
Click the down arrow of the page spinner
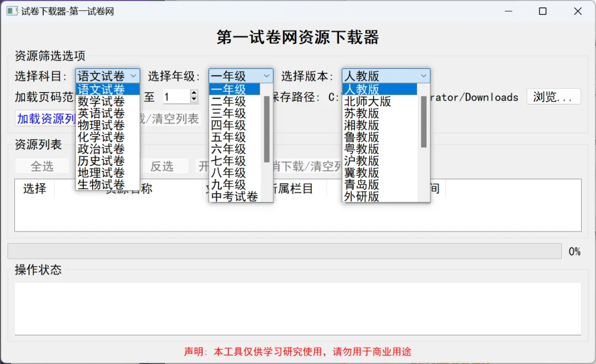coord(193,100)
